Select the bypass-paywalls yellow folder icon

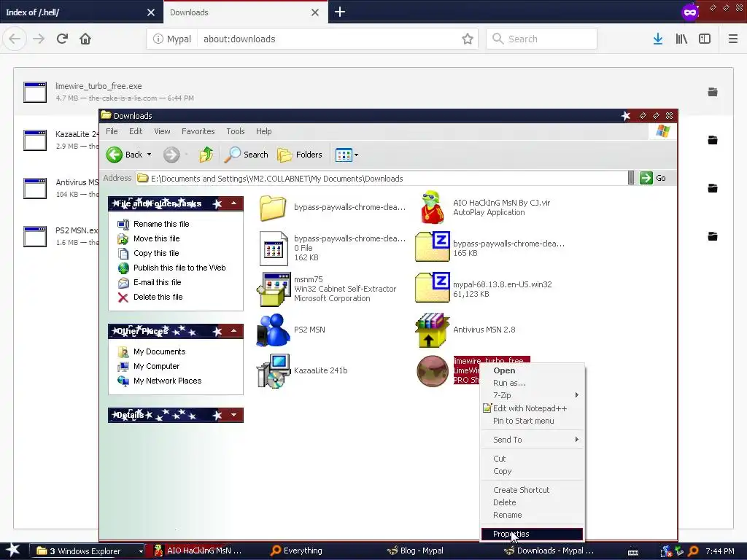point(273,208)
